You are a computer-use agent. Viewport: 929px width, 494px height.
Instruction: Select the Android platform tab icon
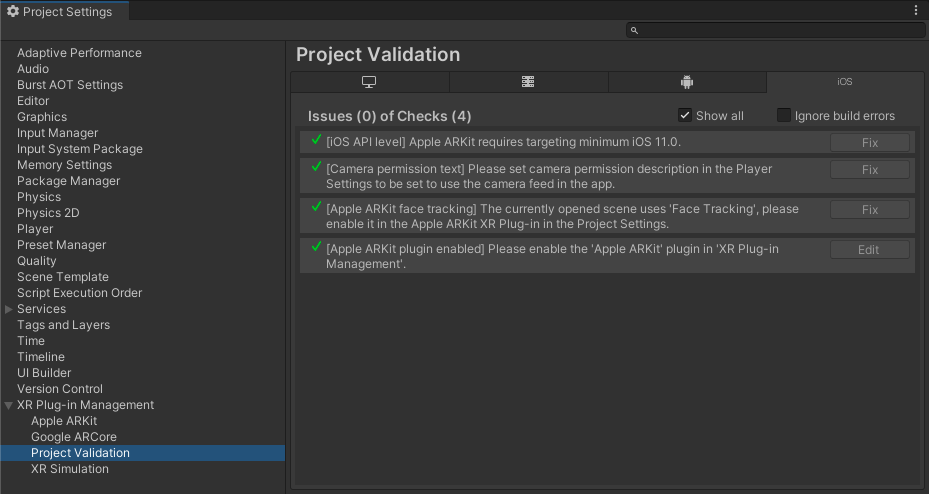[686, 82]
